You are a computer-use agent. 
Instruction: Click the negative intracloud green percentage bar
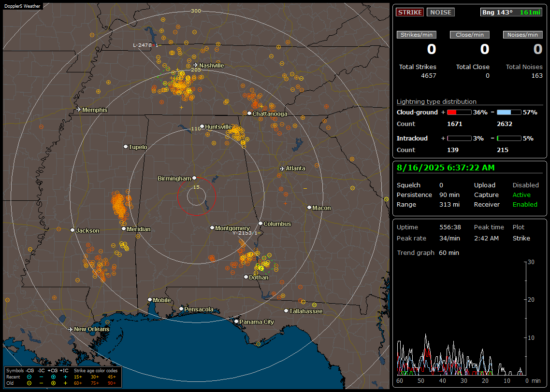[x=509, y=139]
